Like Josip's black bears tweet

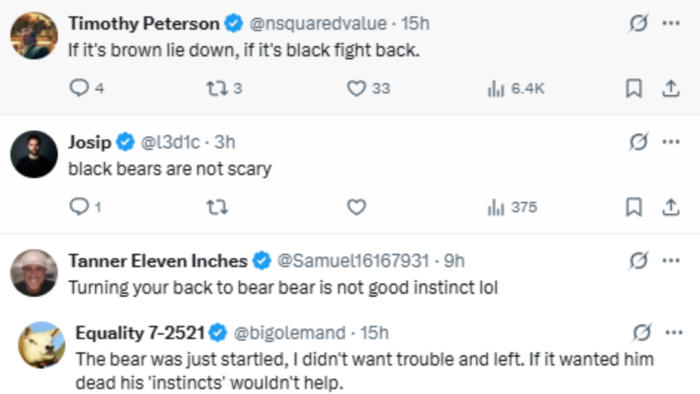(356, 207)
